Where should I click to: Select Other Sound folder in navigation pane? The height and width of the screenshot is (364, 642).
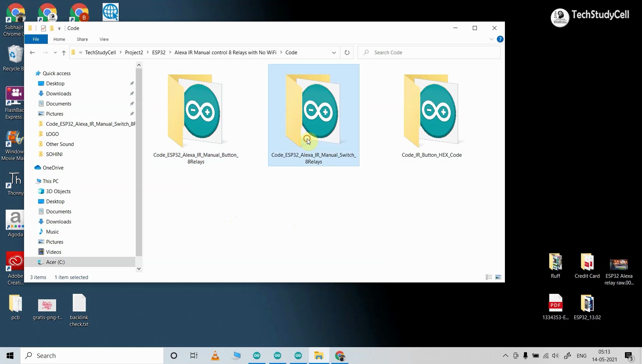[60, 144]
